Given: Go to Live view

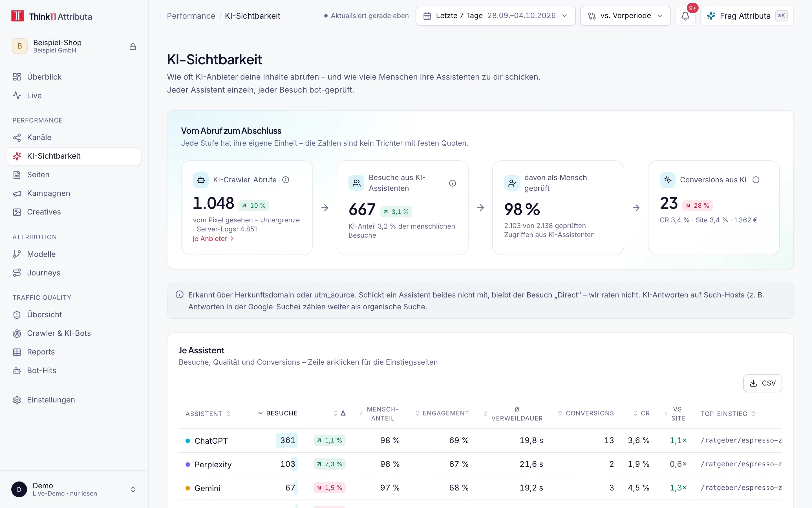Looking at the screenshot, I should click(x=74, y=95).
